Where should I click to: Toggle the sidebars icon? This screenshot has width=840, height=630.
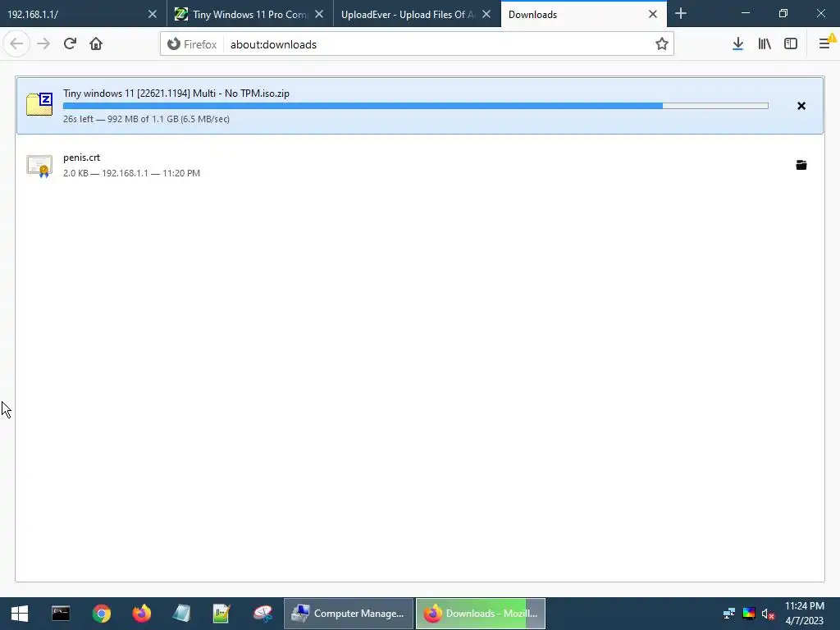tap(791, 44)
